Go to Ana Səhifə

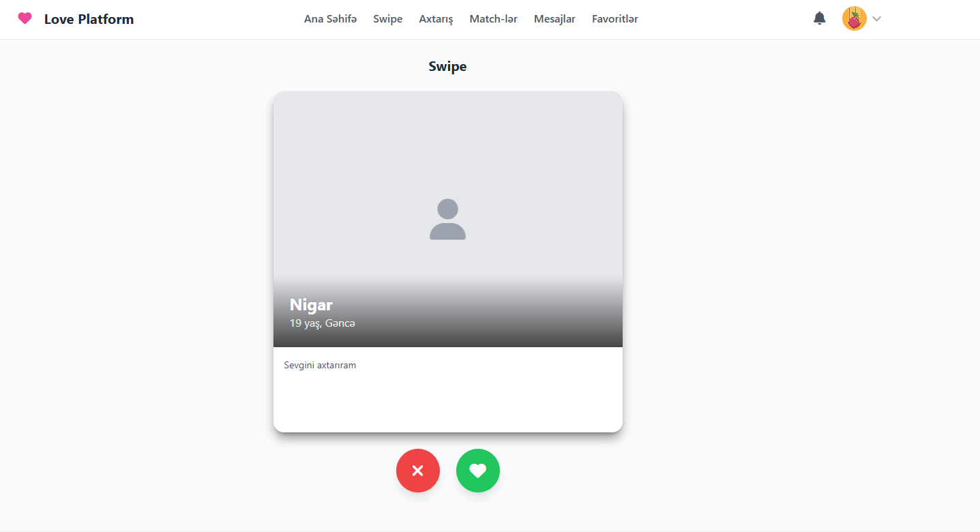tap(331, 19)
